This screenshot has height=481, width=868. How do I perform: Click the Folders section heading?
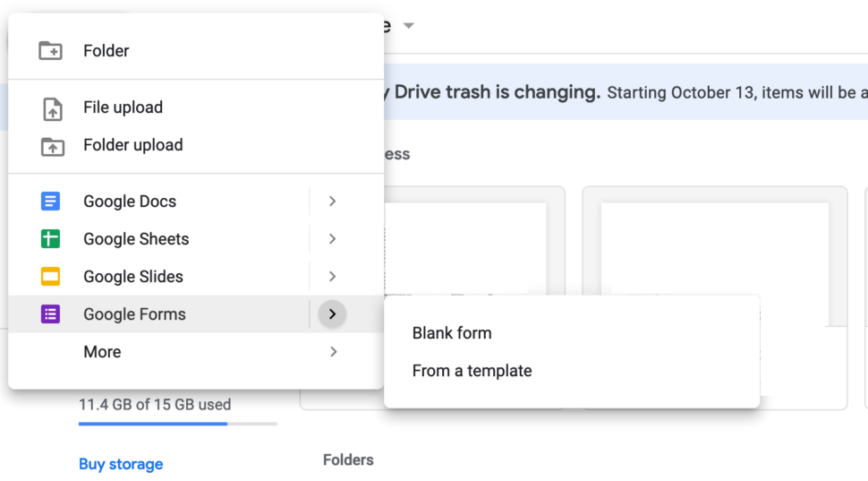point(348,460)
